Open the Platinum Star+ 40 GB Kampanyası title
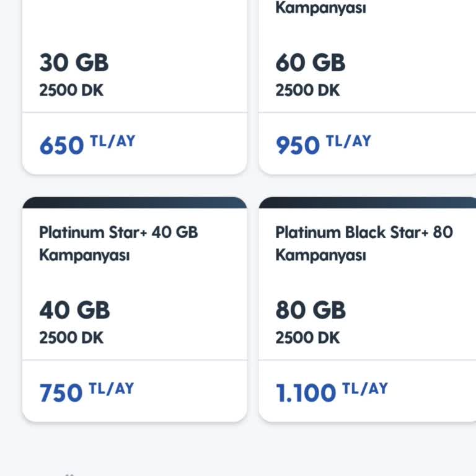476x476 pixels. pyautogui.click(x=118, y=243)
